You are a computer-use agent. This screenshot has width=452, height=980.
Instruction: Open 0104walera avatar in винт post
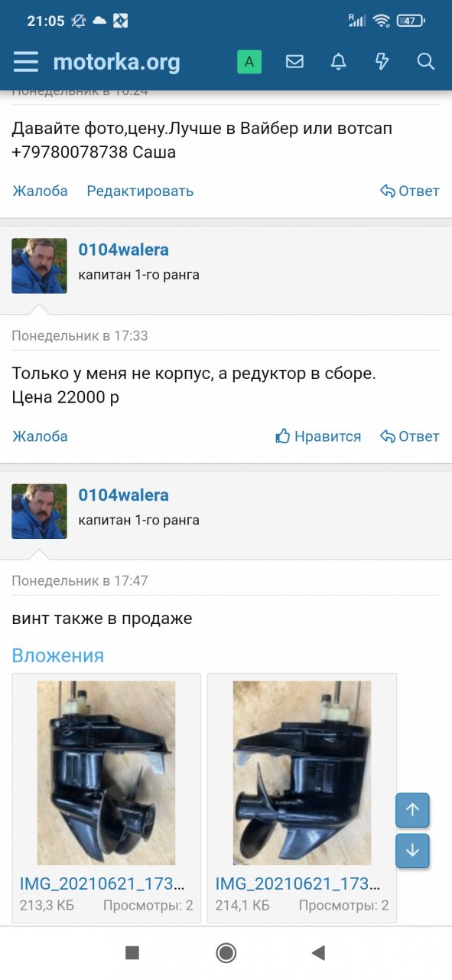click(x=39, y=511)
